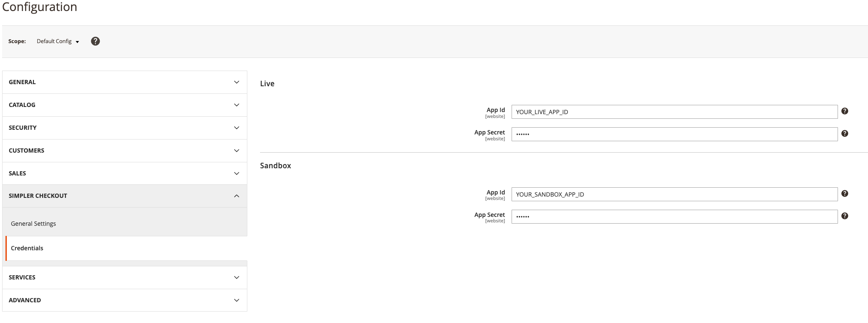
Task: Focus the Sandbox App Id field
Action: (674, 194)
